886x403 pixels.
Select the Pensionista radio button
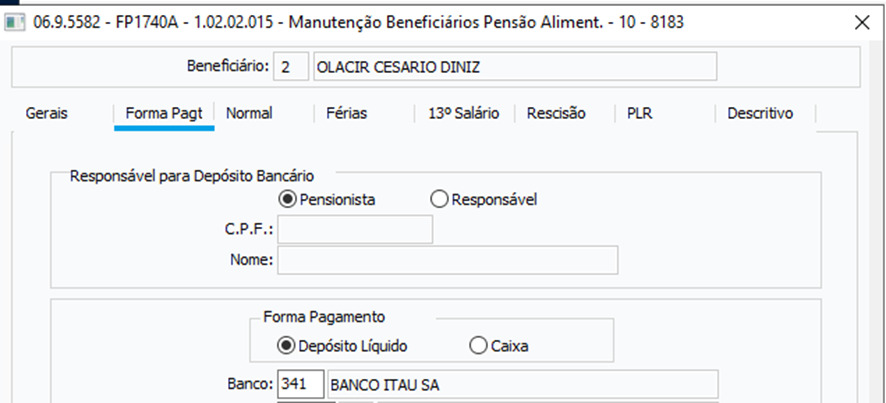[288, 199]
